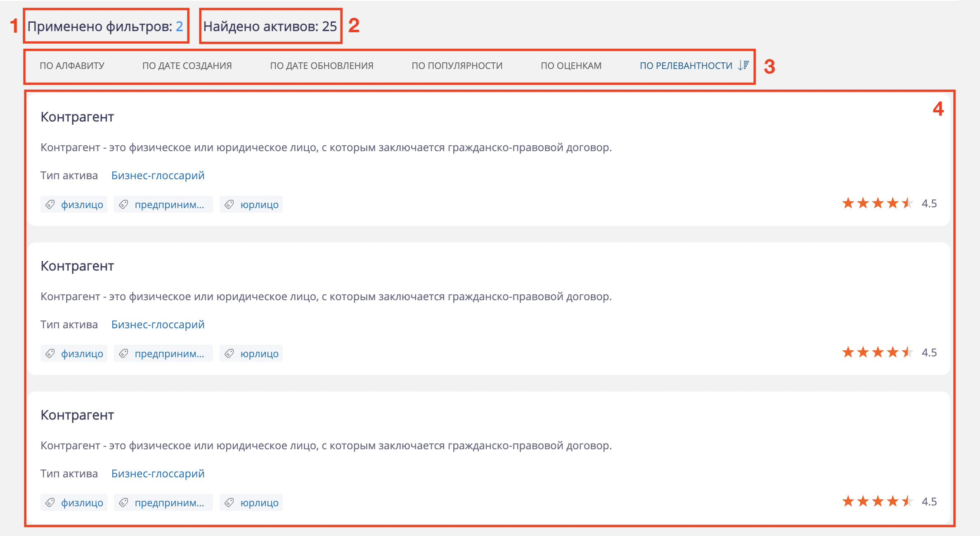This screenshot has height=536, width=980.
Task: Select the ПО РЕЛЕВАНТНОСТИ sort option
Action: (686, 66)
